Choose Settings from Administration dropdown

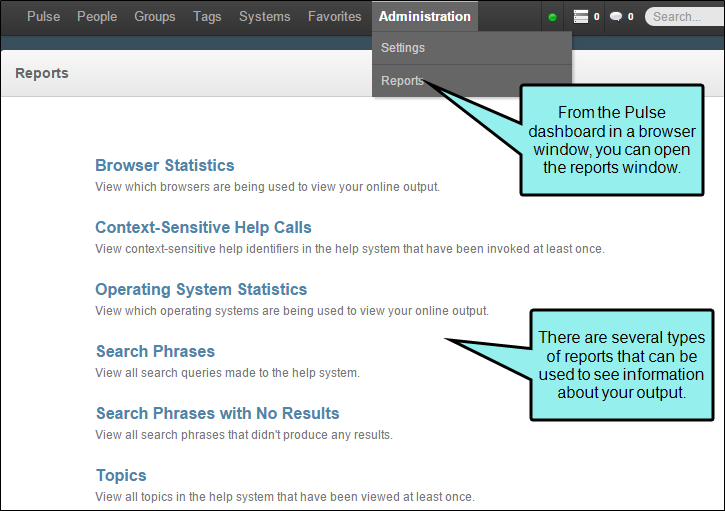coord(472,48)
